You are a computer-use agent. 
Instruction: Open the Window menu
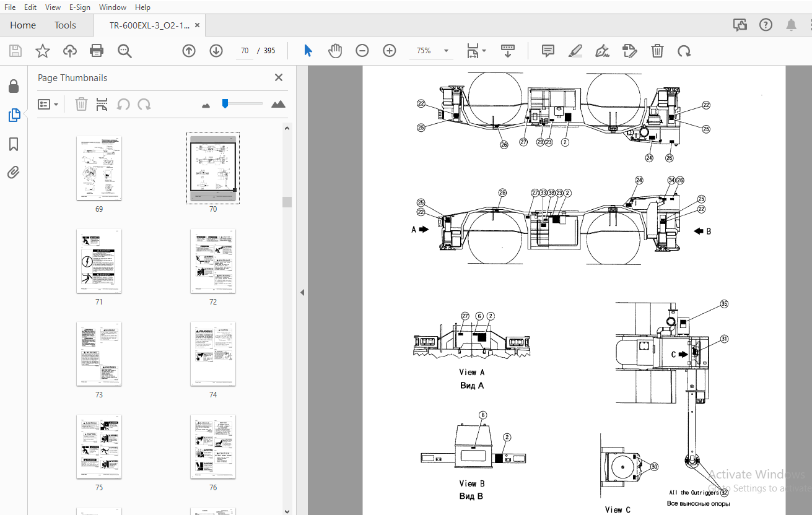tap(113, 7)
